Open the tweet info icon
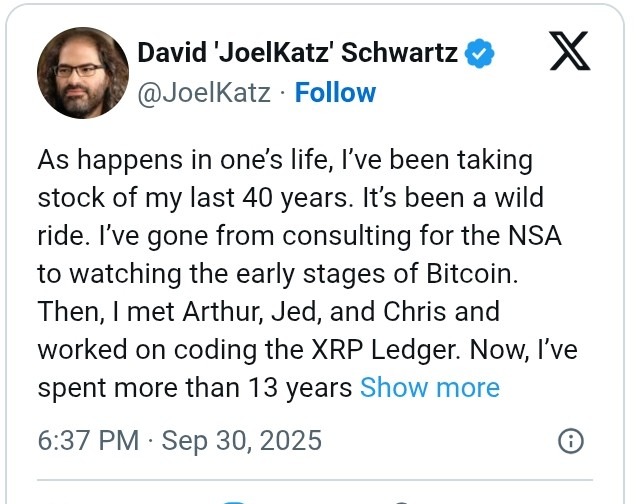Viewport: 637px width, 504px height. pyautogui.click(x=570, y=441)
